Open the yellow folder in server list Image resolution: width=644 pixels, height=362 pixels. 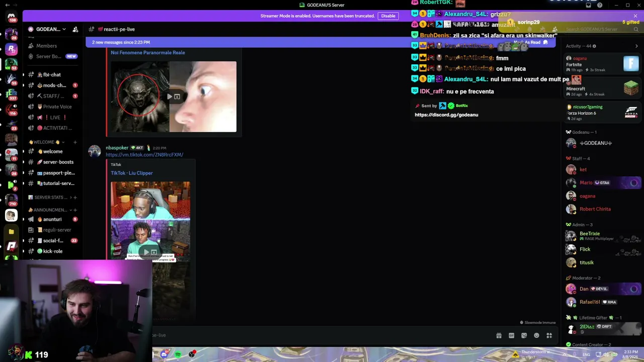coord(11,232)
